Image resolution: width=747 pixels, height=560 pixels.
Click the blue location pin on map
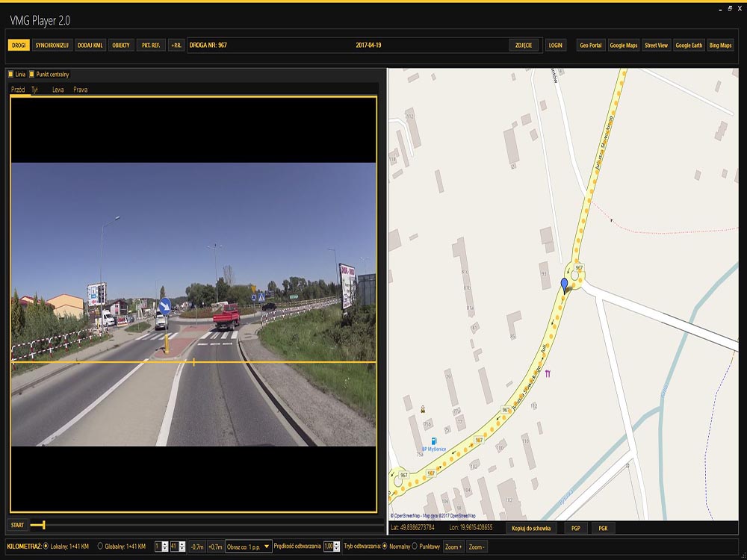[x=564, y=284]
